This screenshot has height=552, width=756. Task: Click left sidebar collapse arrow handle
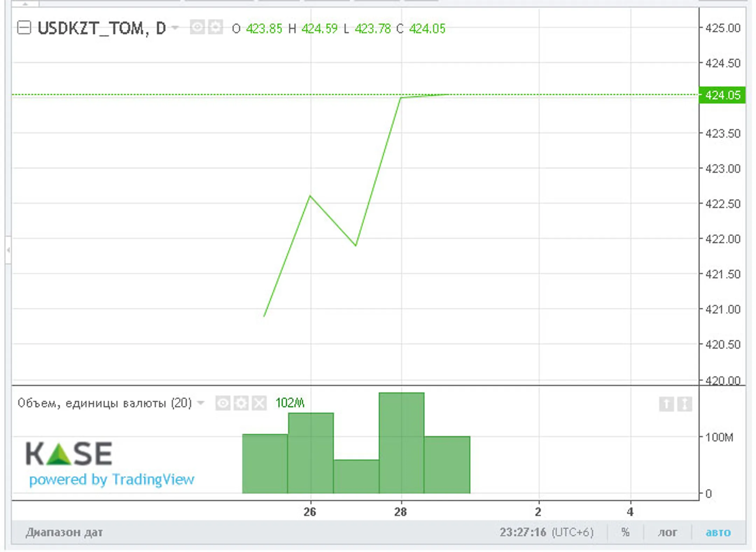pyautogui.click(x=8, y=250)
